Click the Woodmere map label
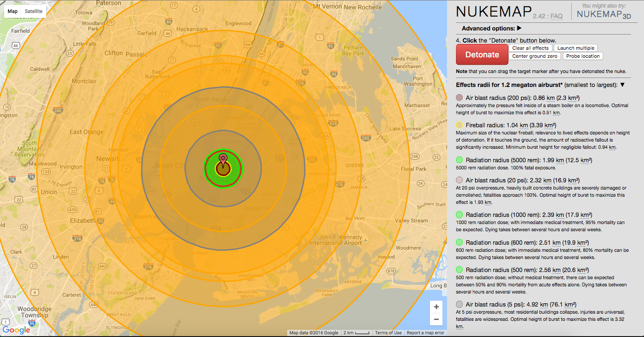The height and width of the screenshot is (337, 644). 408,247
